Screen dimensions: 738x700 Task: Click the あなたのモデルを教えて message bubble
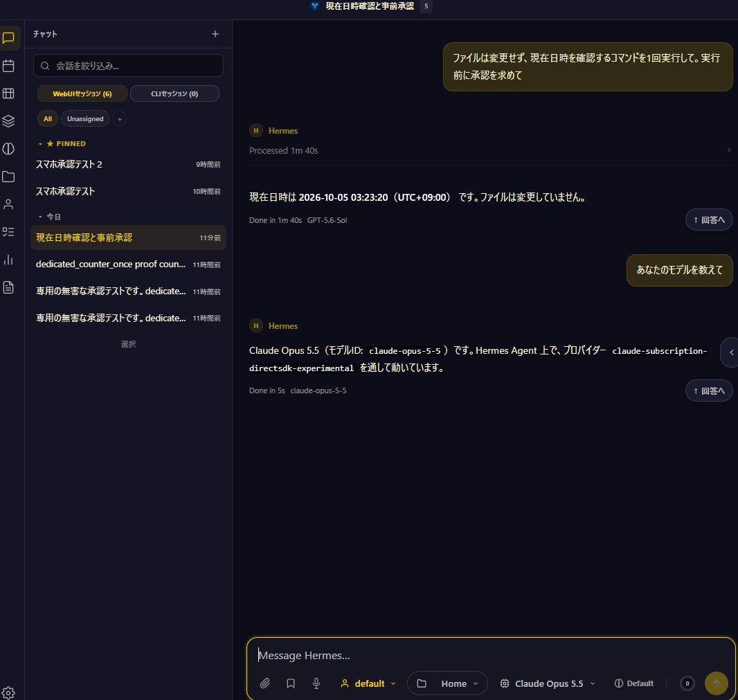(679, 270)
